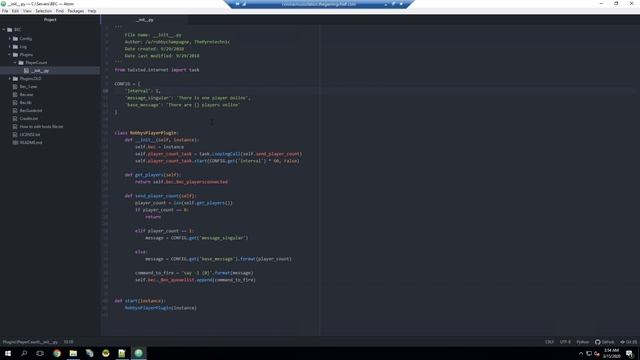The image size is (640, 360).
Task: Click the from twisted.internet import line
Action: pyautogui.click(x=157, y=70)
